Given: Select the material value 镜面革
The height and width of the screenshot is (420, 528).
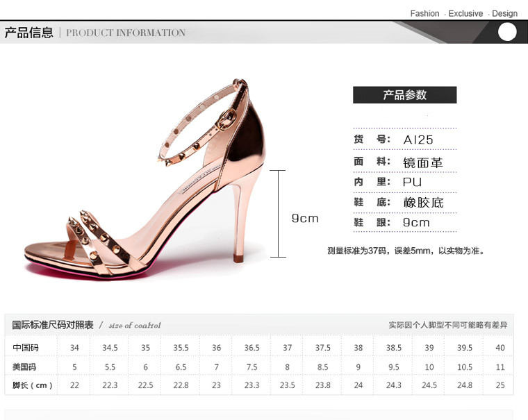Looking at the screenshot, I should tap(423, 163).
